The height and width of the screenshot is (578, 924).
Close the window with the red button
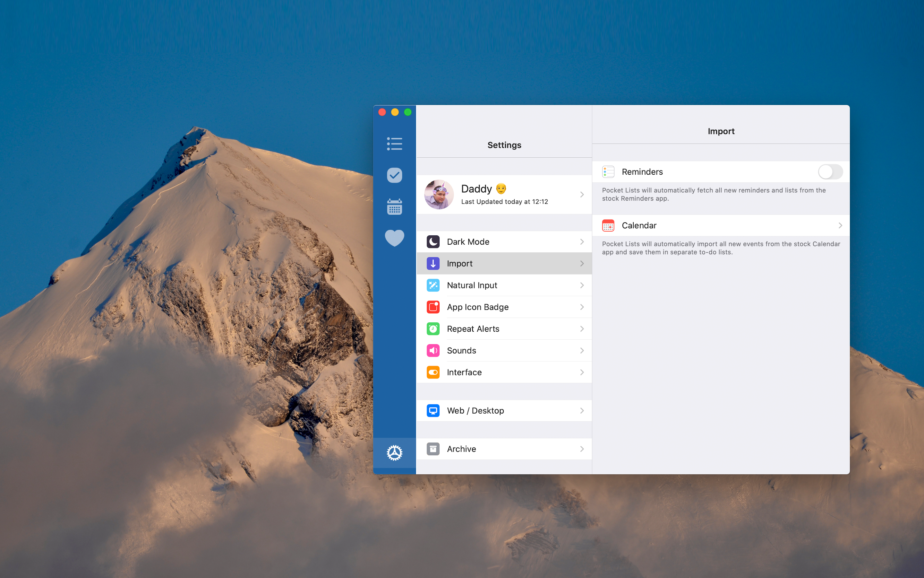click(x=382, y=112)
